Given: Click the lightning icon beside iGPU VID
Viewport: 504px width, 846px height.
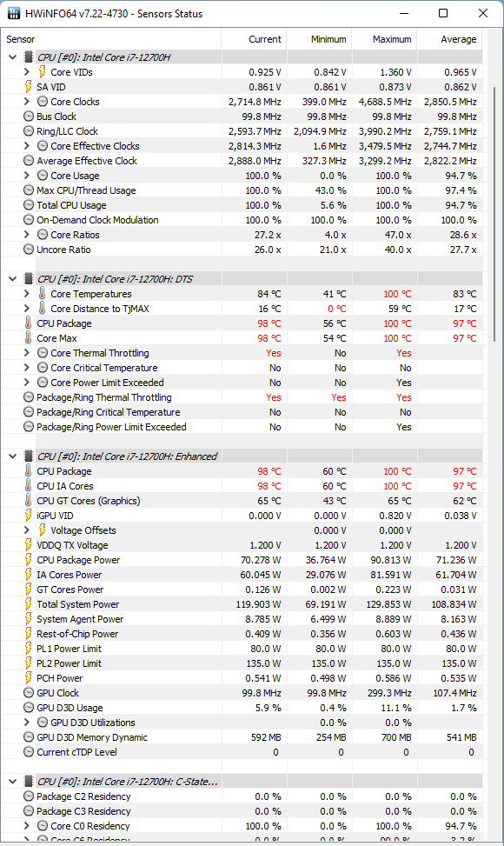Looking at the screenshot, I should click(29, 516).
